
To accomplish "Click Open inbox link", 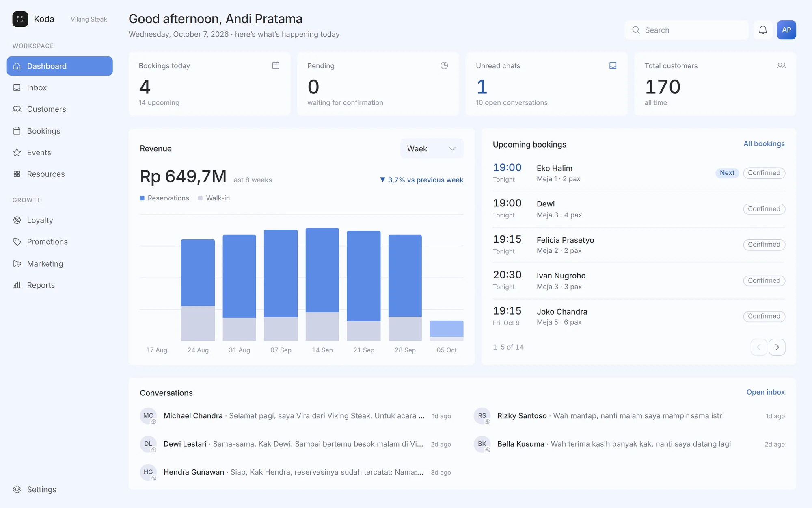I will (x=765, y=392).
